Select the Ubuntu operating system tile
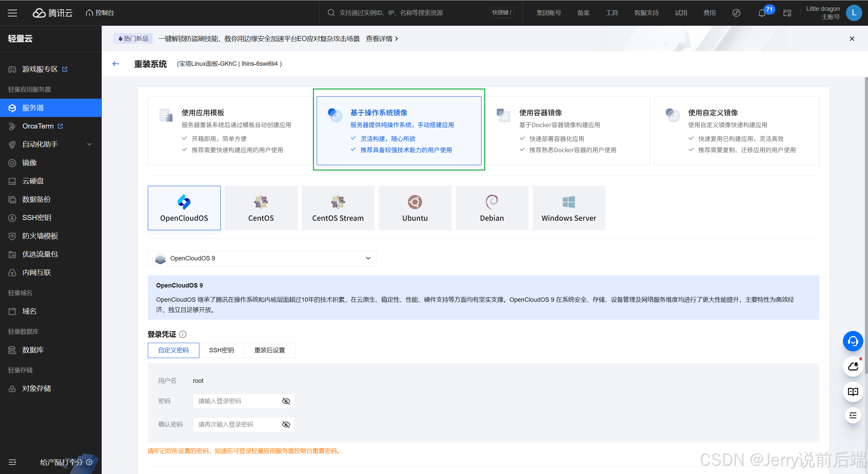Viewport: 868px width, 474px height. pos(415,208)
